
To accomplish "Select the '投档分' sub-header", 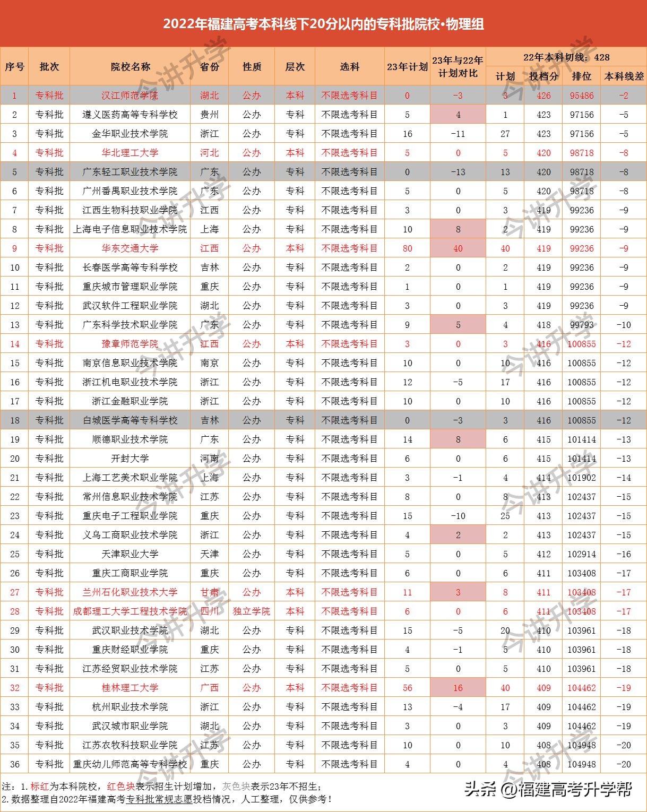I will 544,76.
